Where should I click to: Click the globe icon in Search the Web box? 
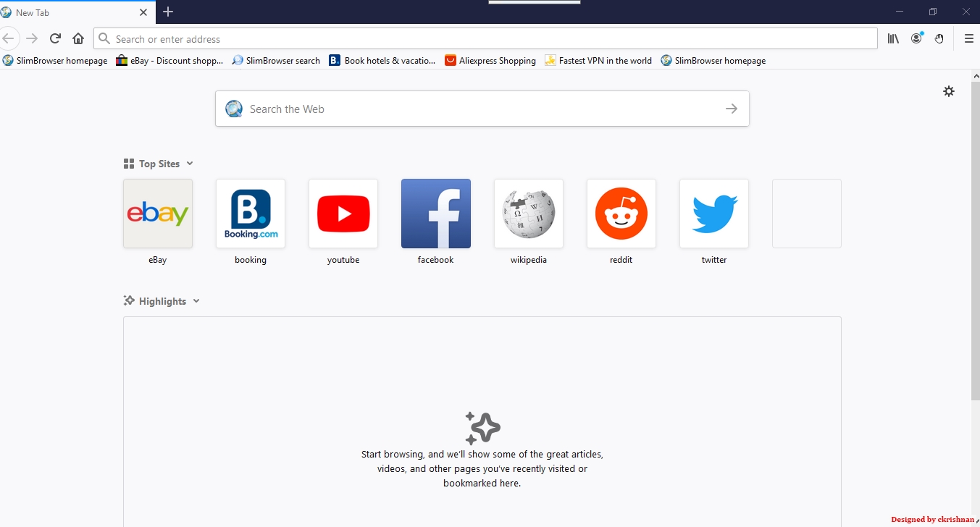234,109
